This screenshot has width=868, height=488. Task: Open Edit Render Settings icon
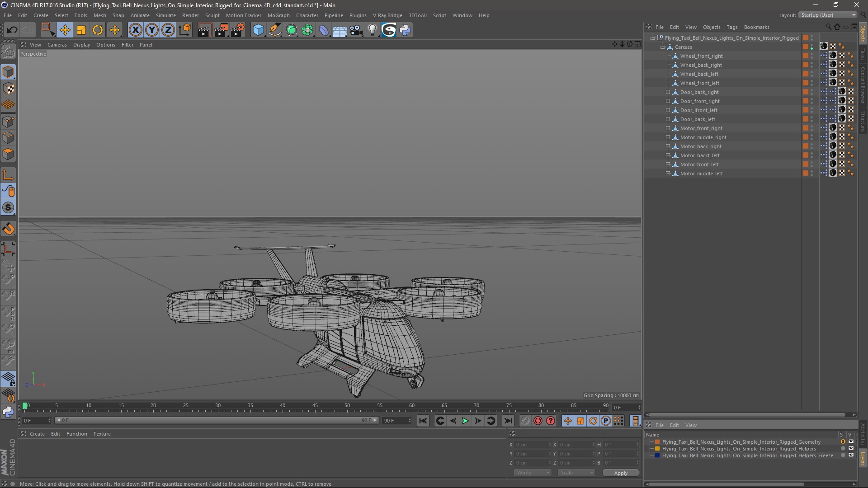pos(238,30)
